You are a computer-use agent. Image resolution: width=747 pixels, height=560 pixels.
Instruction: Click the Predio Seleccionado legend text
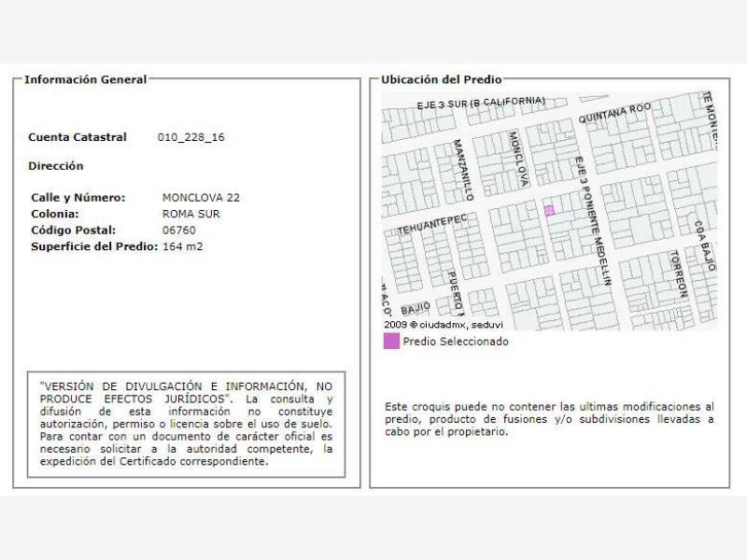pyautogui.click(x=456, y=342)
